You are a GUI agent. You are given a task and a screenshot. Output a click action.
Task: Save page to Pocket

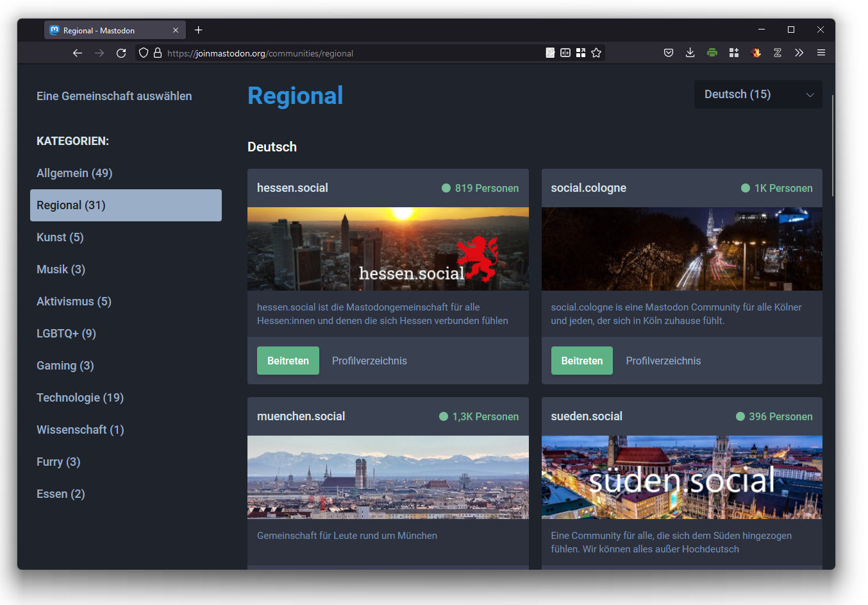(x=669, y=53)
